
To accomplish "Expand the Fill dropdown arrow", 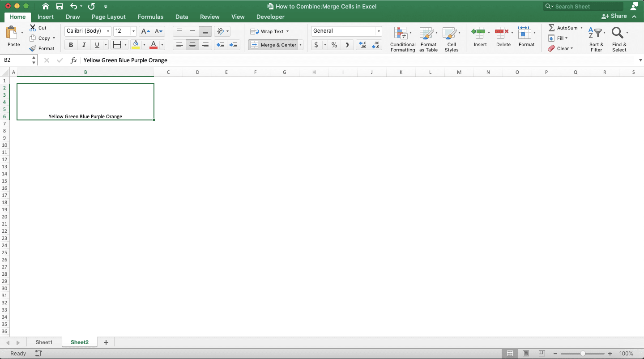I will tap(567, 38).
